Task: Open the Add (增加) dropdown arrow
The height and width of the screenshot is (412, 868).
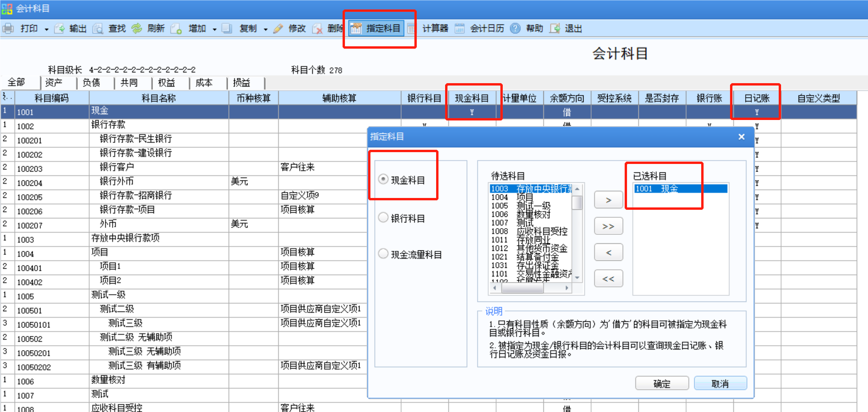Action: (215, 29)
